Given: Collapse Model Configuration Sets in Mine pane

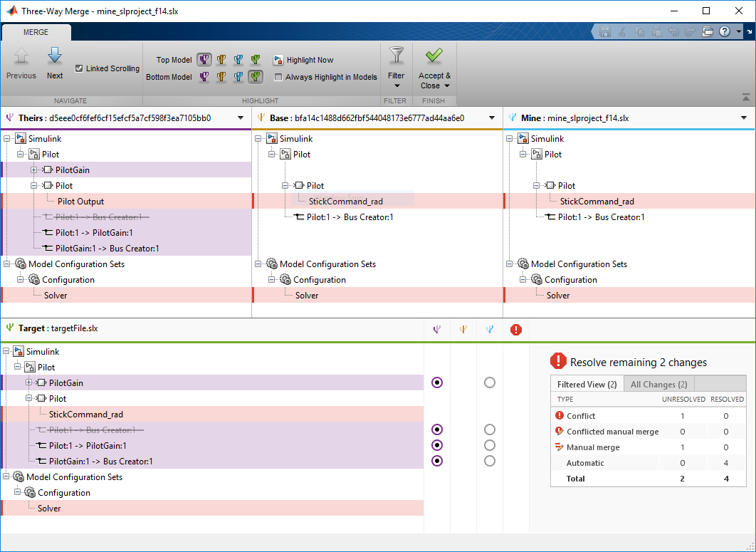Looking at the screenshot, I should tap(510, 264).
